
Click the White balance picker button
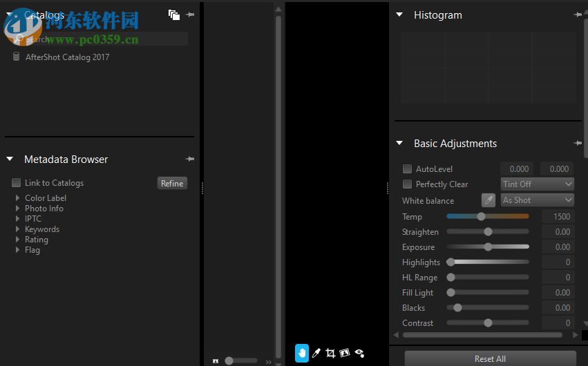pos(489,200)
